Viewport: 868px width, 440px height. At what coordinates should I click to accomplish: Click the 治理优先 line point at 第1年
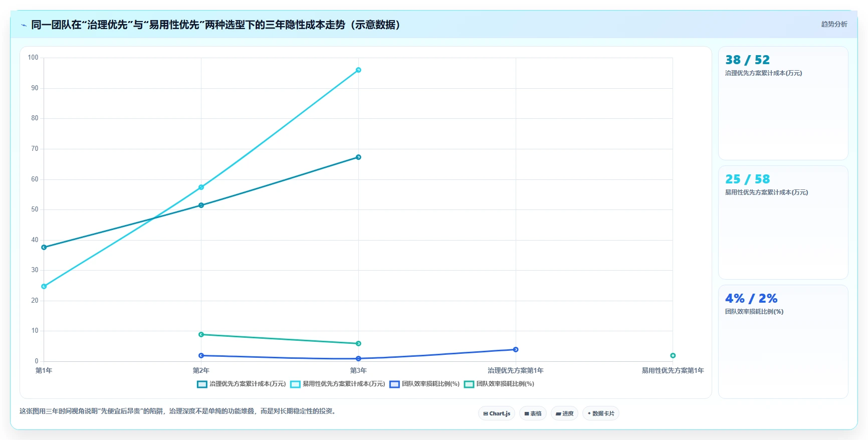44,248
